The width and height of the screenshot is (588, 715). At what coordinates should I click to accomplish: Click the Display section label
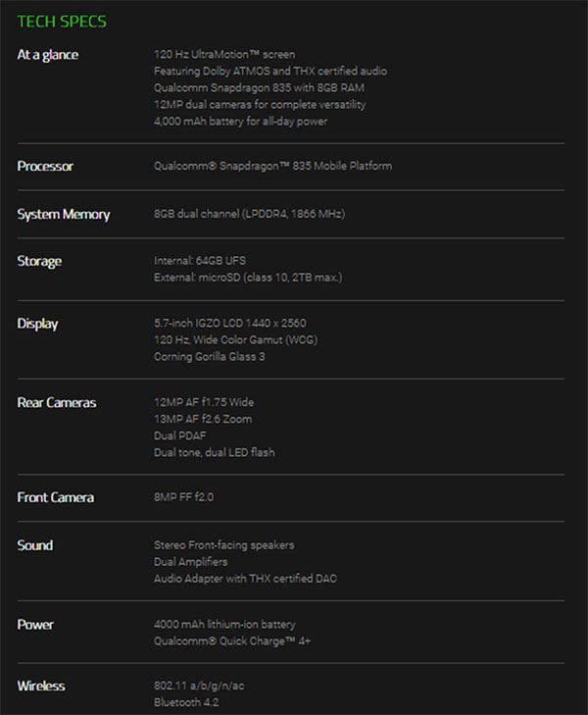(37, 324)
